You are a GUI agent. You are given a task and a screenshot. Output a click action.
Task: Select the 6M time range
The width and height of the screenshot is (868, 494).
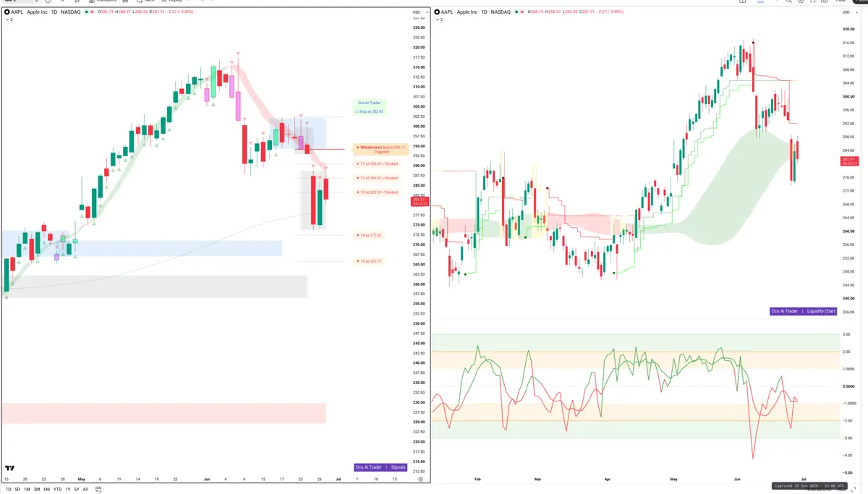[46, 489]
